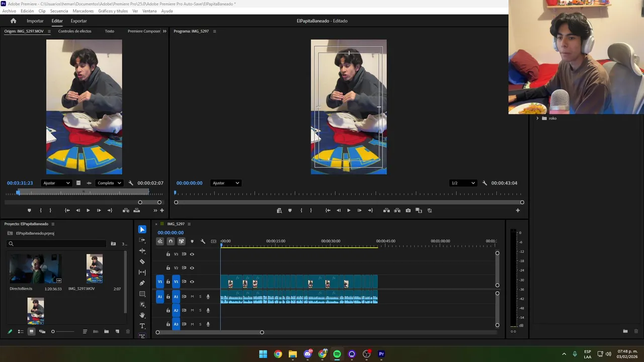The image size is (644, 362).
Task: Open the Secuencia menu
Action: 59,11
